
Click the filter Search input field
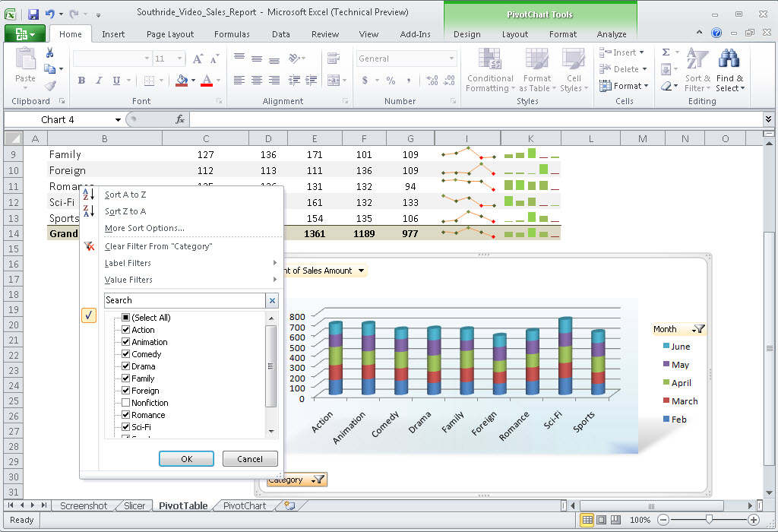tap(185, 300)
